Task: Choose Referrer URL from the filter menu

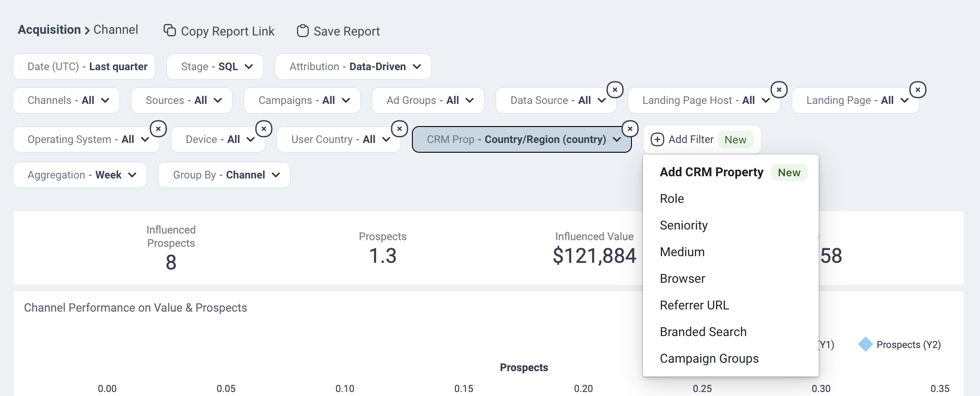Action: 731,305
